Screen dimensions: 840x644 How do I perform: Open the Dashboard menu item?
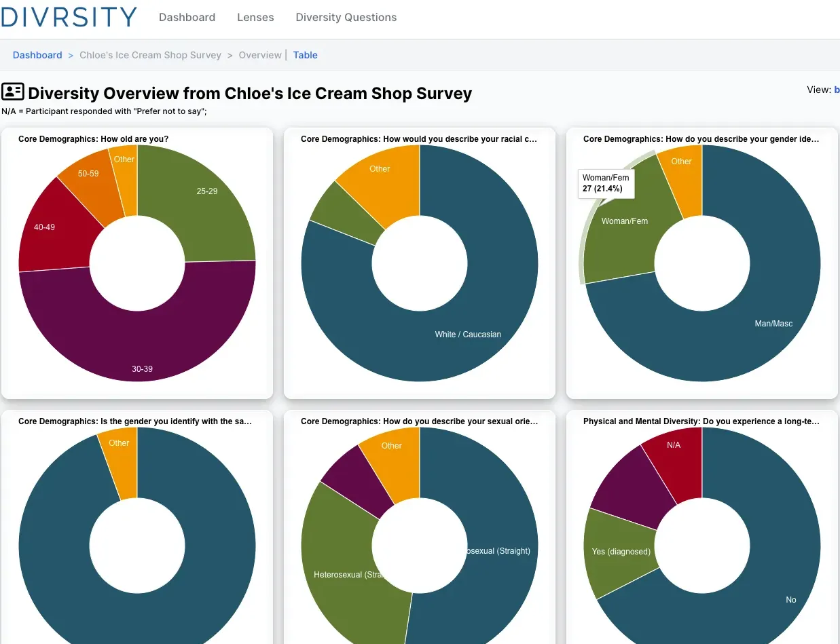point(187,17)
